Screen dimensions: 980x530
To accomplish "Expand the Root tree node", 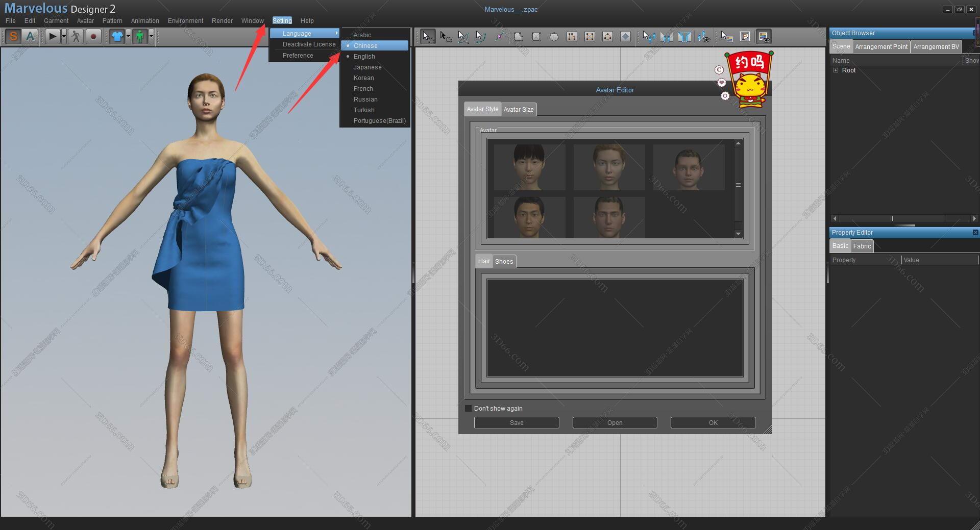I will coord(836,70).
